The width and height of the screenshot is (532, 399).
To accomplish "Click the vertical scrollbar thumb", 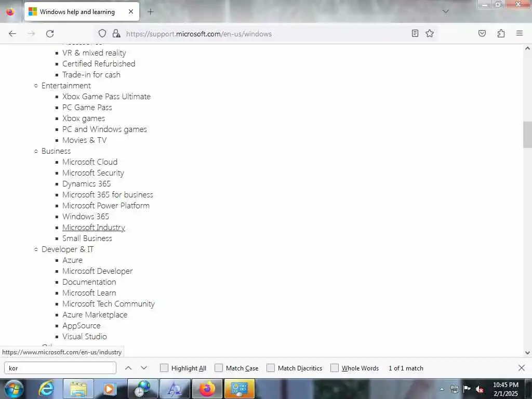I will (x=527, y=135).
